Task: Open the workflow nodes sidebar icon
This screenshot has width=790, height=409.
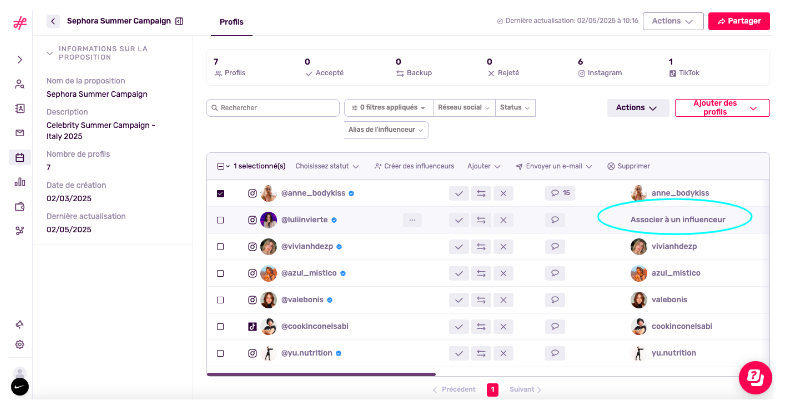Action: click(x=20, y=231)
